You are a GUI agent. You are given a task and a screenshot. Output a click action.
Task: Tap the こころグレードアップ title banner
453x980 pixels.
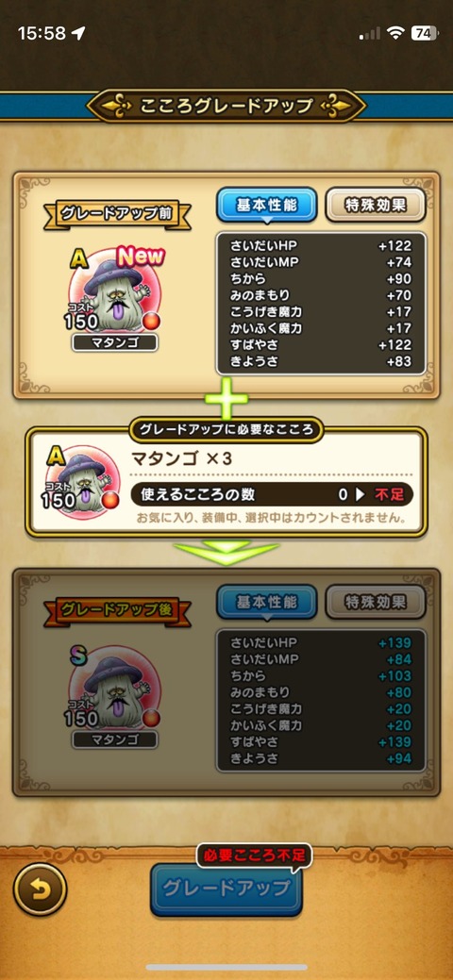click(x=226, y=106)
